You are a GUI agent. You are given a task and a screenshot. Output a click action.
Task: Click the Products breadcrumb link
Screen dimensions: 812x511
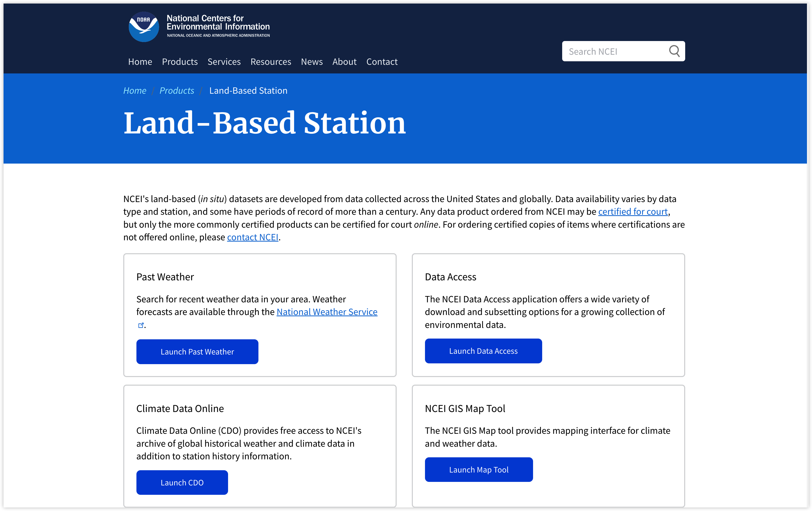(x=177, y=90)
